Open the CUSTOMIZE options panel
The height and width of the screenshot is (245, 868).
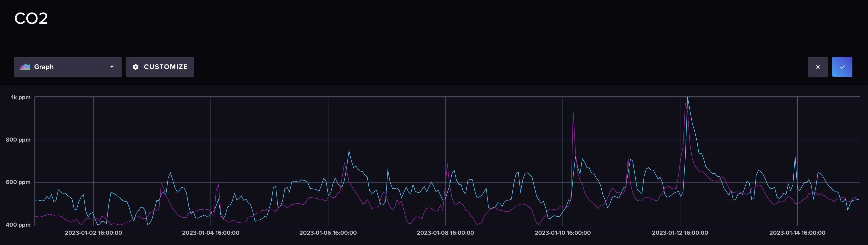[x=160, y=67]
